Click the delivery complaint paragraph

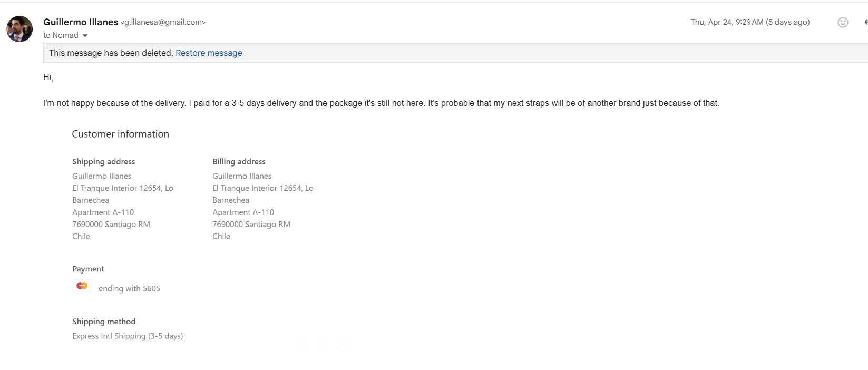(381, 103)
